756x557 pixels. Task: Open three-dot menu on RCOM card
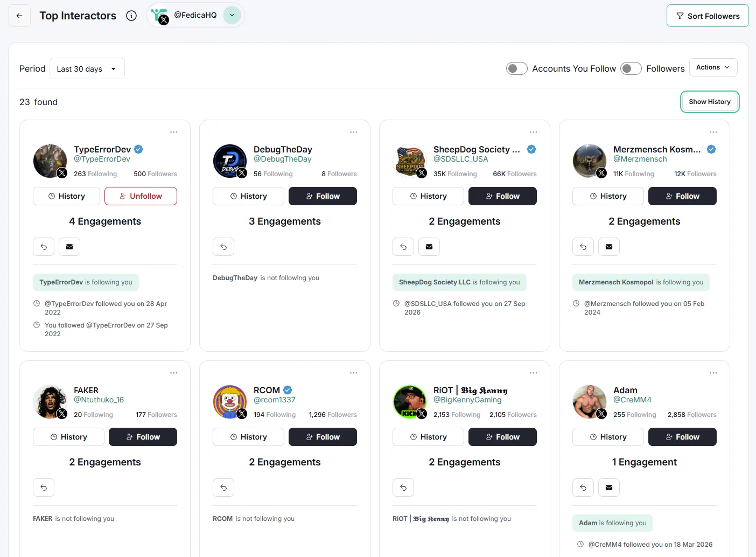(354, 373)
